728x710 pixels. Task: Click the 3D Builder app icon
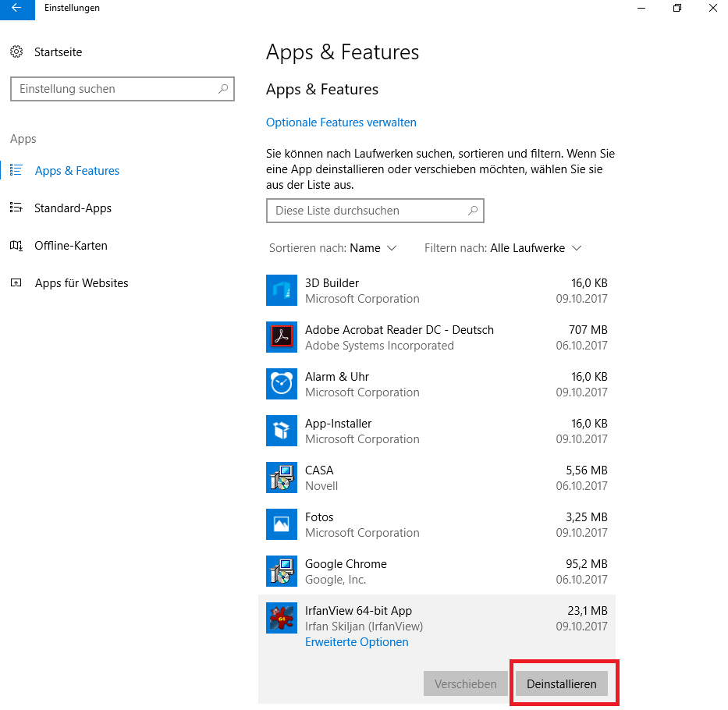(x=282, y=290)
